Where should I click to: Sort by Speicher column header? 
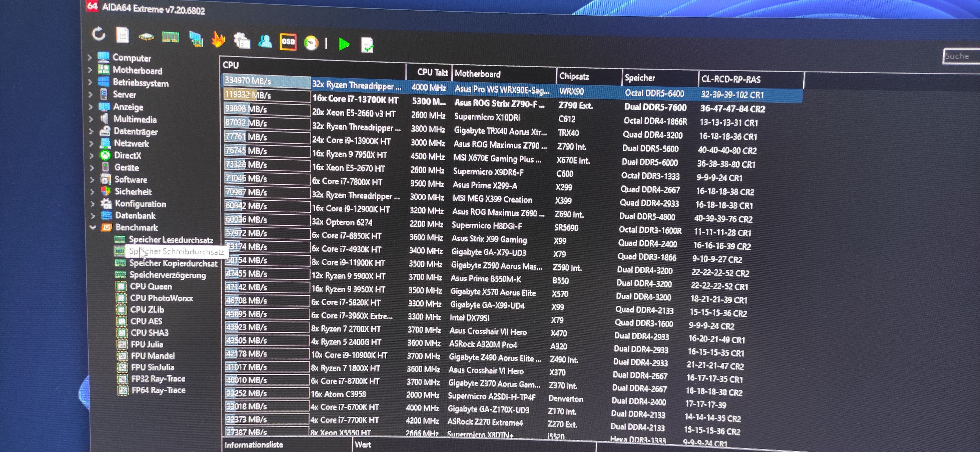click(x=660, y=78)
